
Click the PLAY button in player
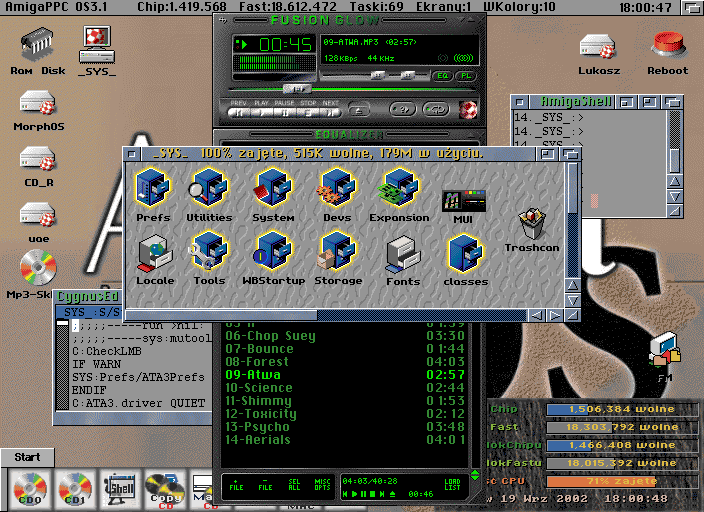[x=262, y=113]
